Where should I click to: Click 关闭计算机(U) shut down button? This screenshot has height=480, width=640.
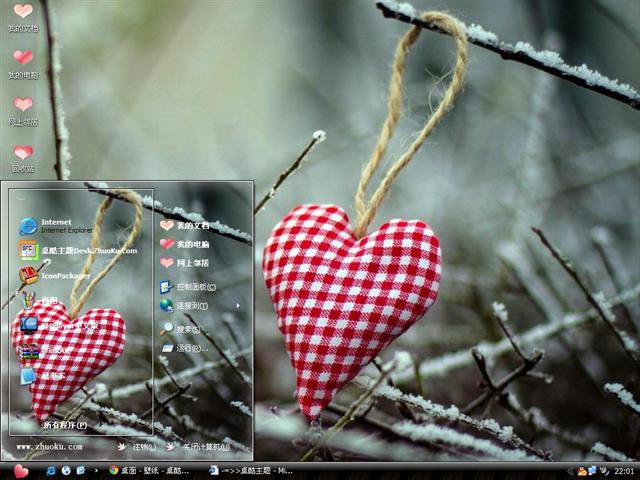pyautogui.click(x=199, y=447)
